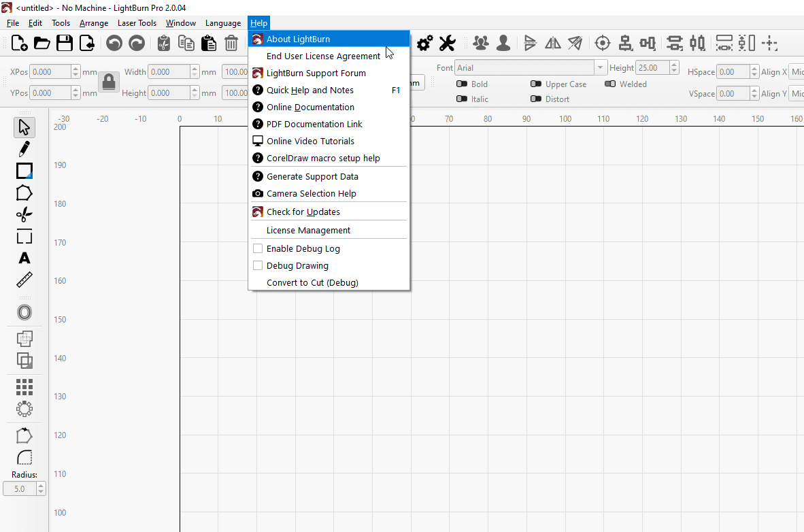The image size is (804, 532).
Task: Select the pointer Select tool
Action: tap(24, 127)
